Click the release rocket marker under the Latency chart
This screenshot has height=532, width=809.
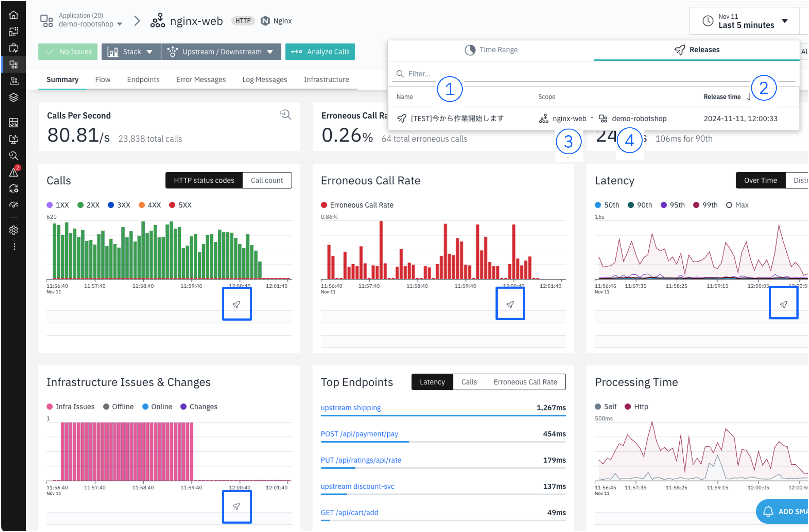784,304
